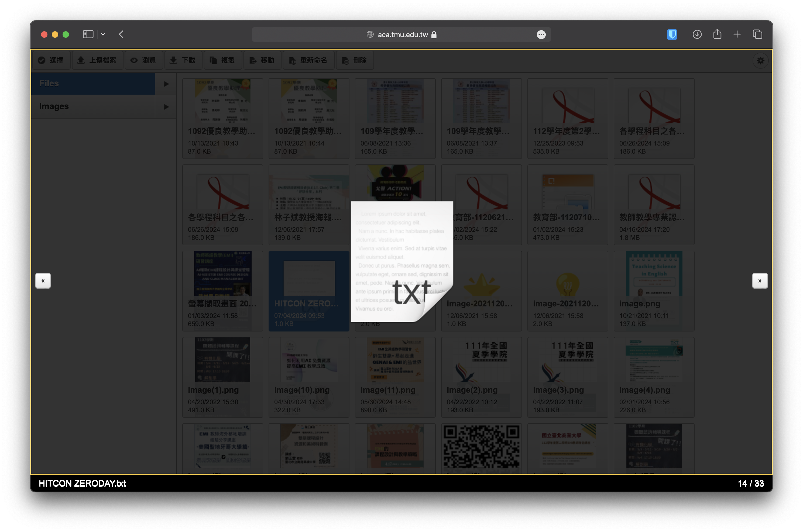Screen dimensions: 803x532
Task: Click the Select (選擇) toolbar button
Action: click(x=52, y=60)
